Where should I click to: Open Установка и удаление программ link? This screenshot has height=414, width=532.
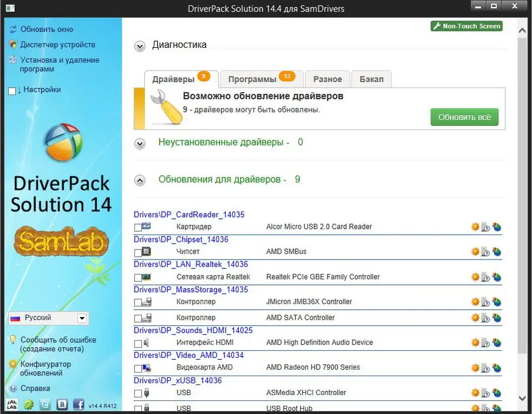point(60,64)
